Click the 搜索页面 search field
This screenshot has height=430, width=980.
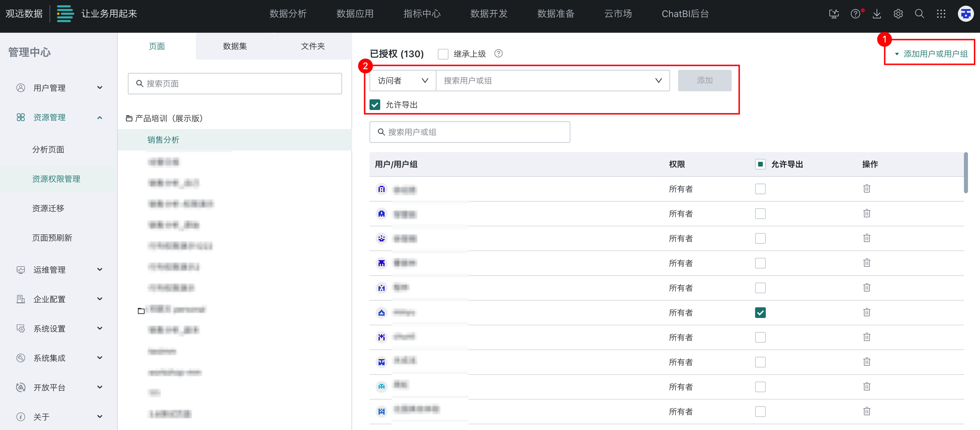[235, 84]
